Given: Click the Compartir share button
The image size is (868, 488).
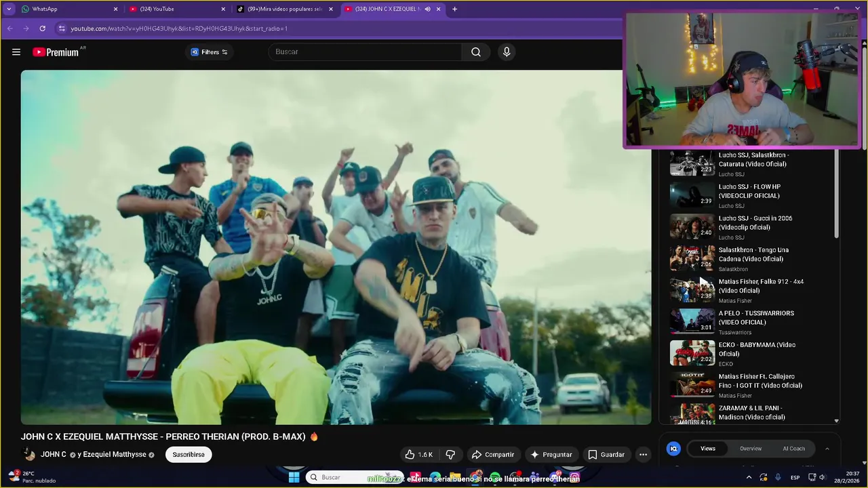Looking at the screenshot, I should point(493,455).
